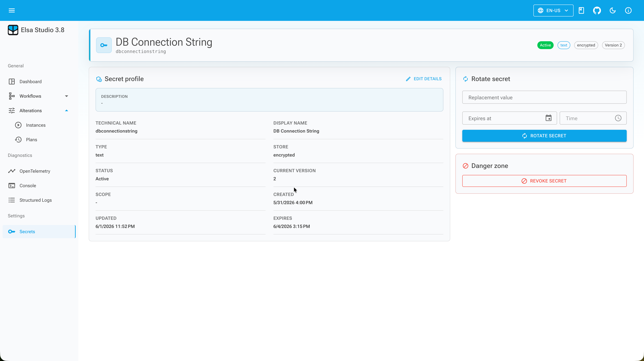Click the Revoke Secret button
The height and width of the screenshot is (361, 644).
[544, 181]
